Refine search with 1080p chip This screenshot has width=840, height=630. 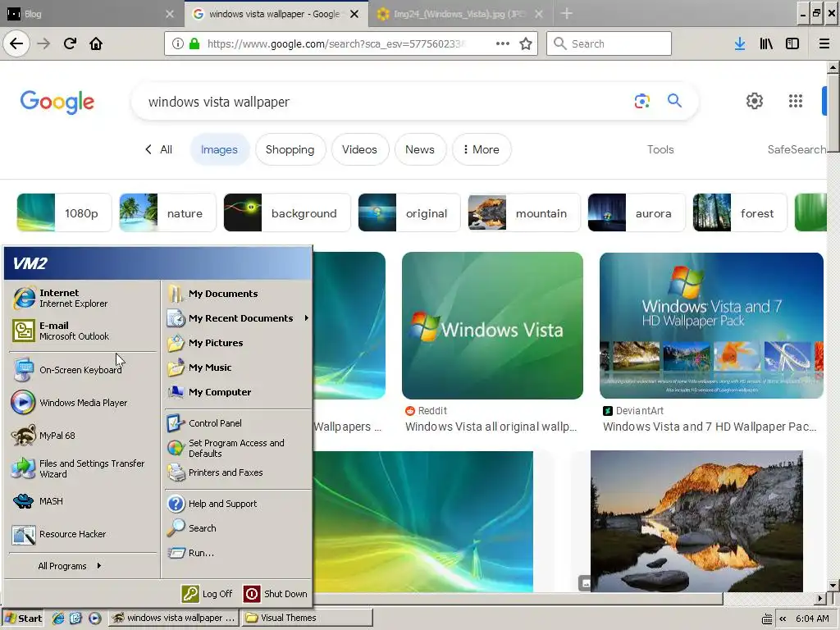pos(64,213)
